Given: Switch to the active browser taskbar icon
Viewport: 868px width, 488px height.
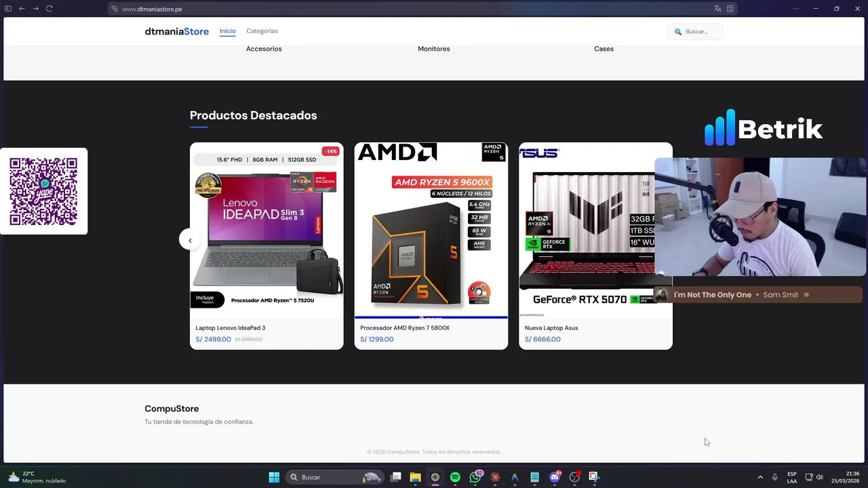Looking at the screenshot, I should [435, 477].
